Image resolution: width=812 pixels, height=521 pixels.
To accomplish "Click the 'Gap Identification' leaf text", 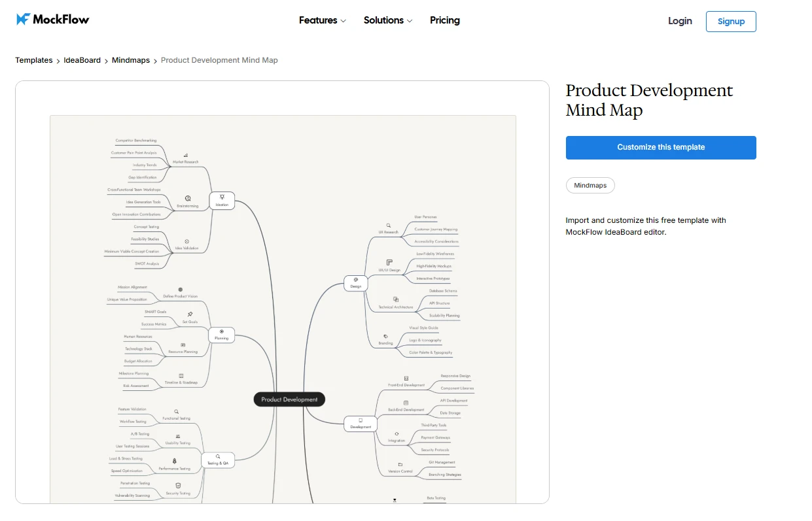I will tap(143, 177).
